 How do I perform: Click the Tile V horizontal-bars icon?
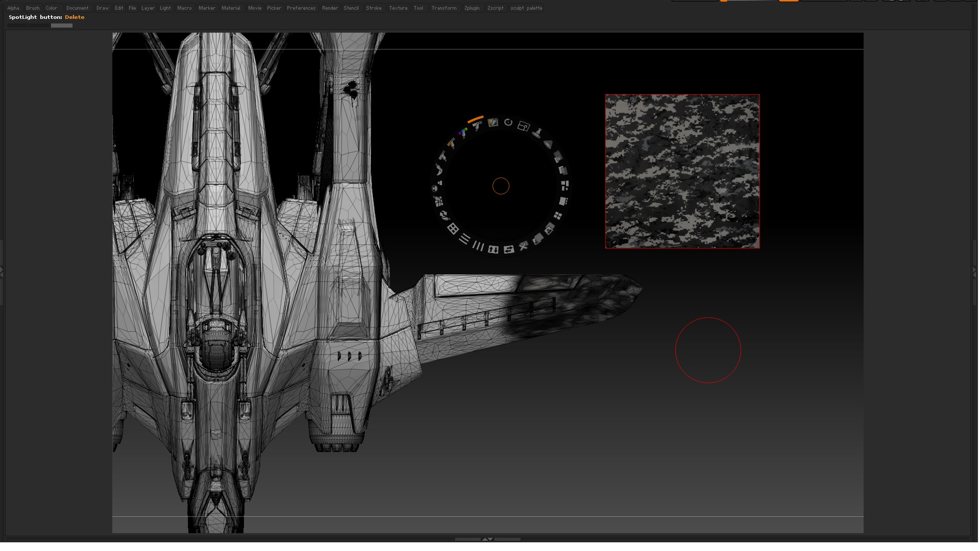click(464, 239)
